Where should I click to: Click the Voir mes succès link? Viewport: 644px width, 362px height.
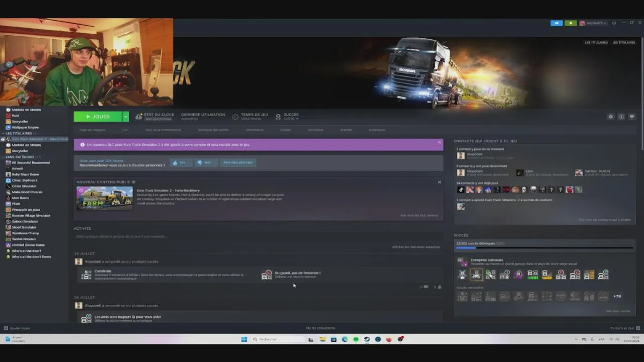(618, 311)
